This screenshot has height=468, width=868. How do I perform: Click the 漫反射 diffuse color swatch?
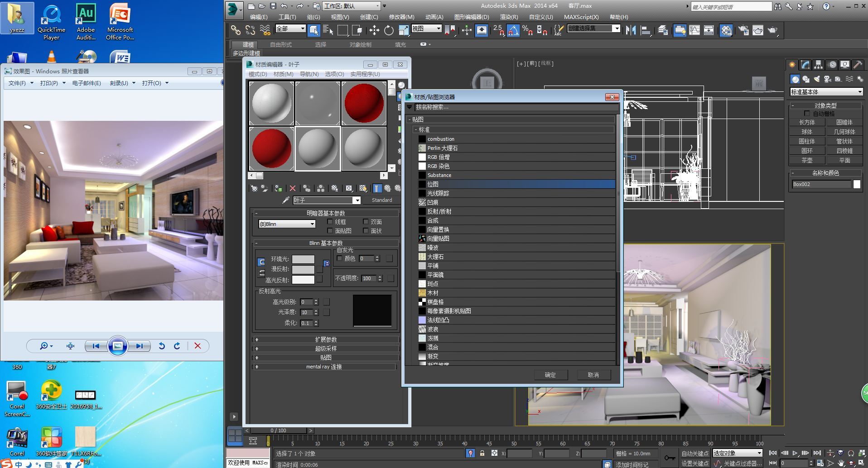pyautogui.click(x=303, y=269)
